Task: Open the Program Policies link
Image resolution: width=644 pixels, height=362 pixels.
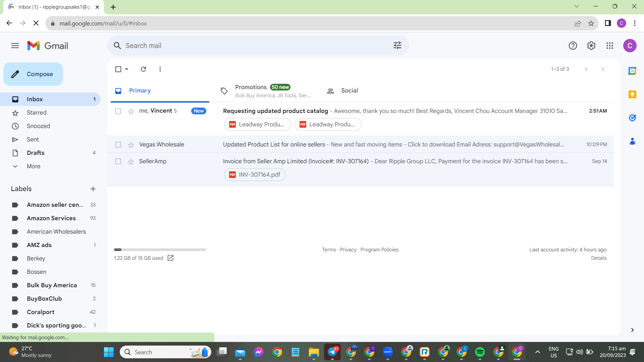Action: point(379,250)
